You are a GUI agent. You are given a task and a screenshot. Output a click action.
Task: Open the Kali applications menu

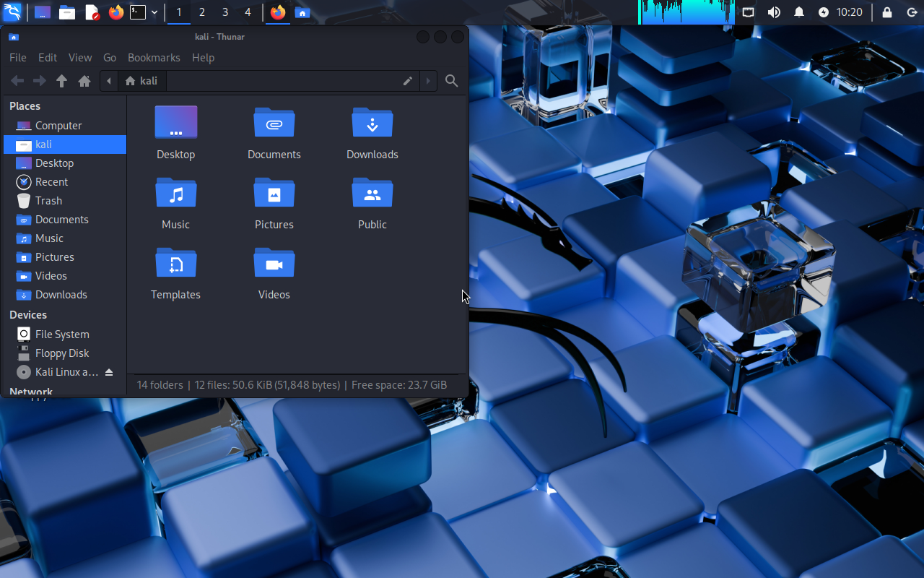pyautogui.click(x=12, y=12)
